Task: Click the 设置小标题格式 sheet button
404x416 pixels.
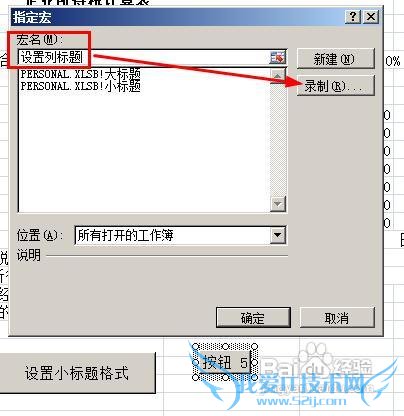Action: 77,373
